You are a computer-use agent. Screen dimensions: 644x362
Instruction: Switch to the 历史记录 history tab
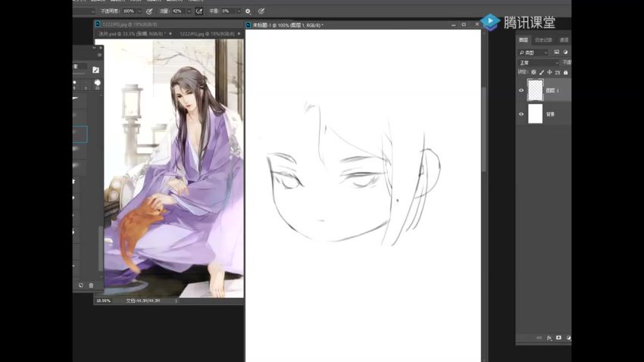tap(543, 40)
